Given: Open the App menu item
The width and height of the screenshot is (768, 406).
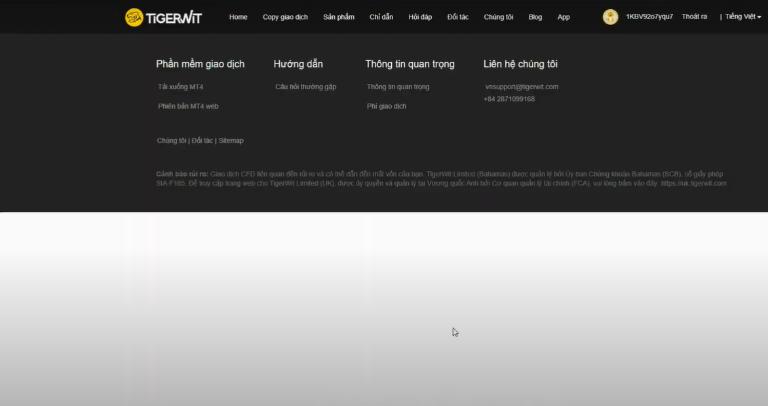Looking at the screenshot, I should pos(564,17).
